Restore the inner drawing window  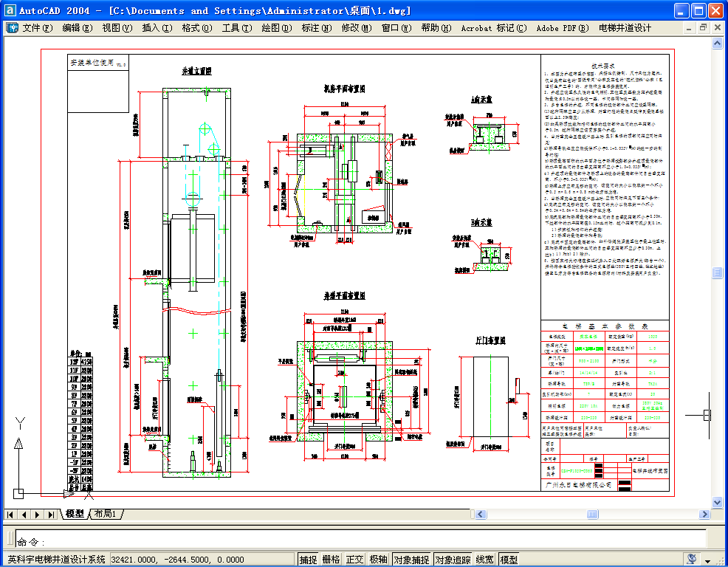(x=703, y=28)
